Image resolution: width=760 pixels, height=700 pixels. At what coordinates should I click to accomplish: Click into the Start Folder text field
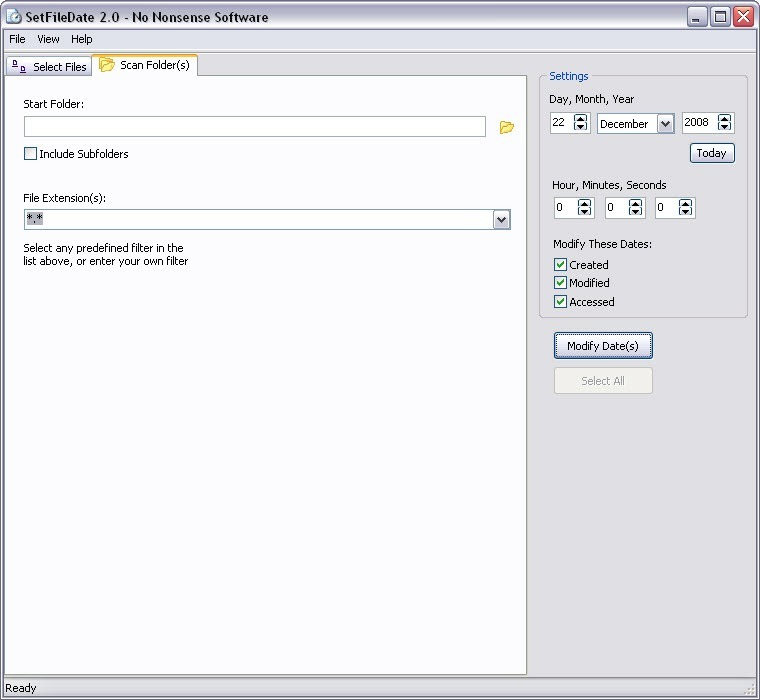tap(254, 127)
